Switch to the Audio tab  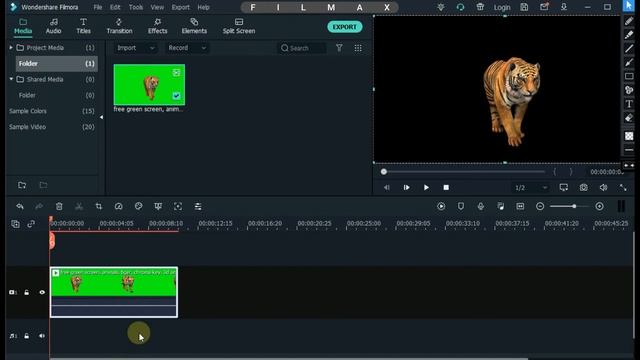(x=53, y=26)
